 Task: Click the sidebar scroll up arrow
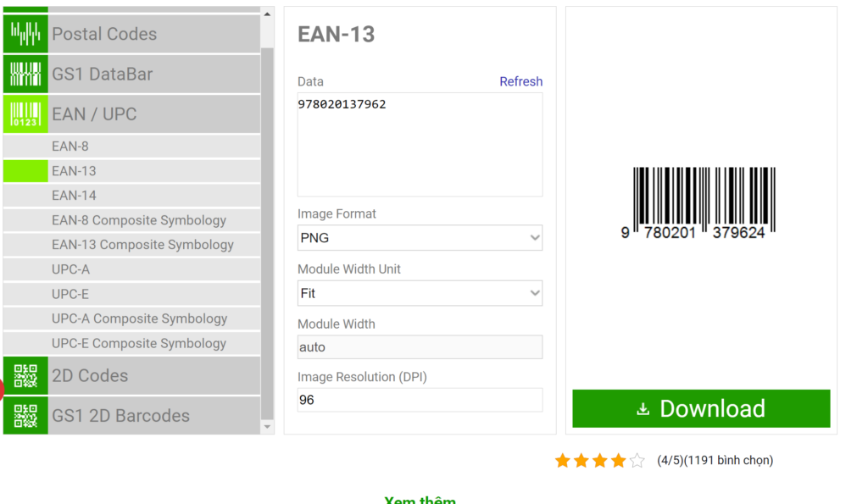coord(267,14)
